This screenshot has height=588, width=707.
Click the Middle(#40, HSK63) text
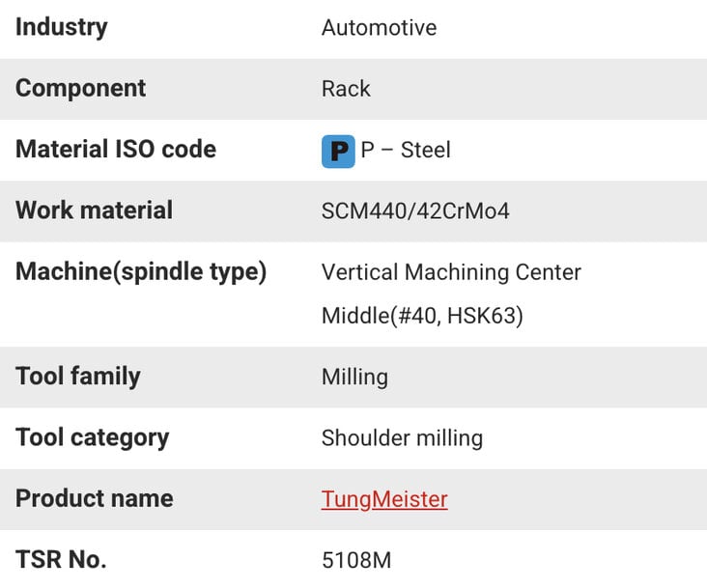(x=422, y=316)
